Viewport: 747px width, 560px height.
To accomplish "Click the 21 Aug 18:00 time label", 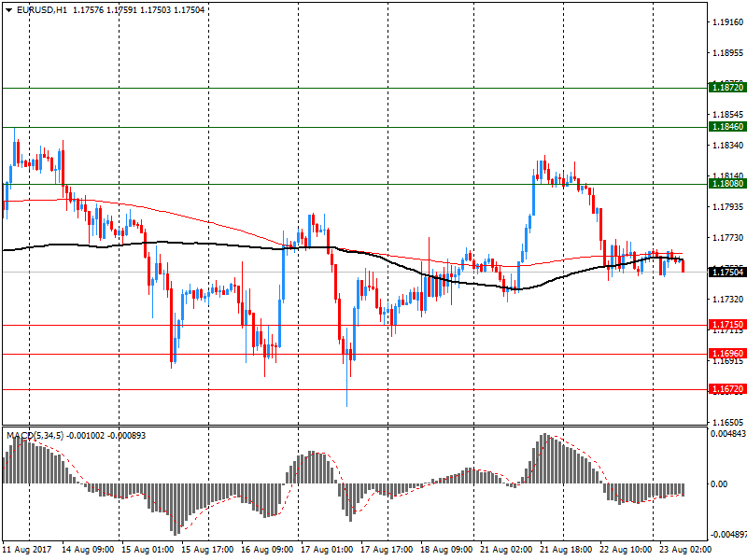I will click(x=566, y=550).
